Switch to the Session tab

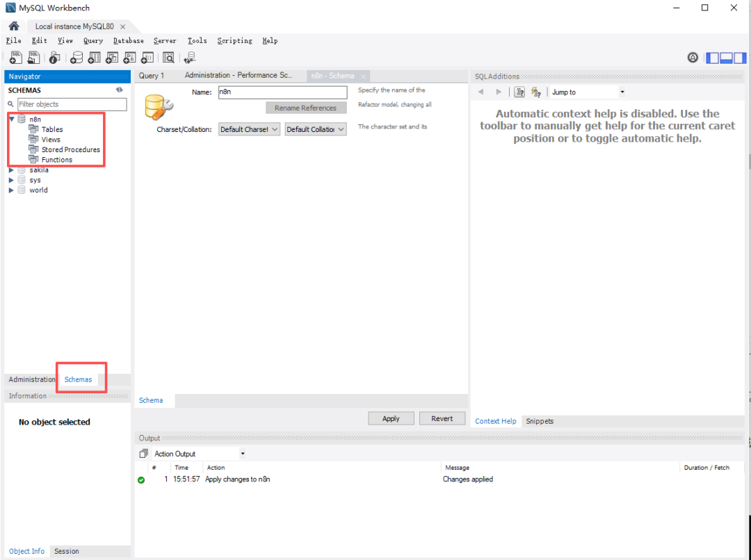coord(67,551)
